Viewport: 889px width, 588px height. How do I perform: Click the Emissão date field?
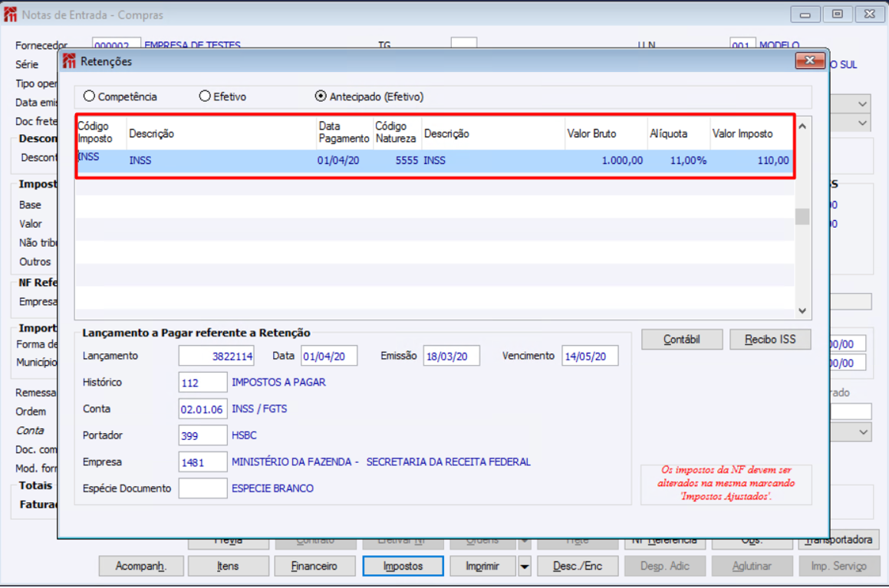(451, 356)
